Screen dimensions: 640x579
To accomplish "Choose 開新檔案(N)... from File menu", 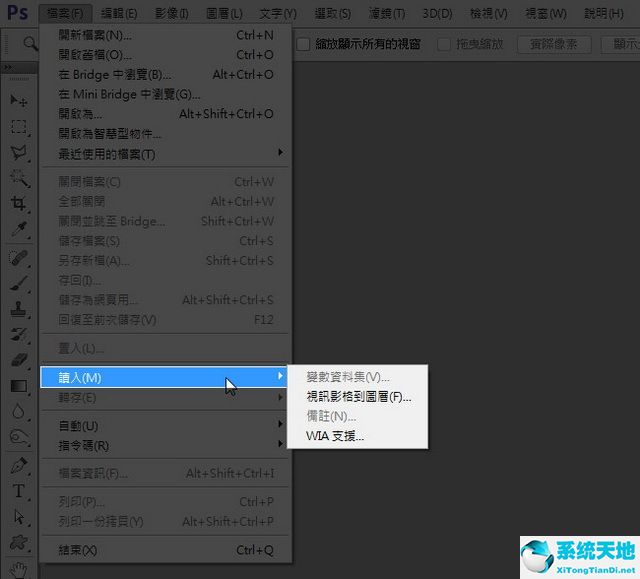I will (166, 35).
